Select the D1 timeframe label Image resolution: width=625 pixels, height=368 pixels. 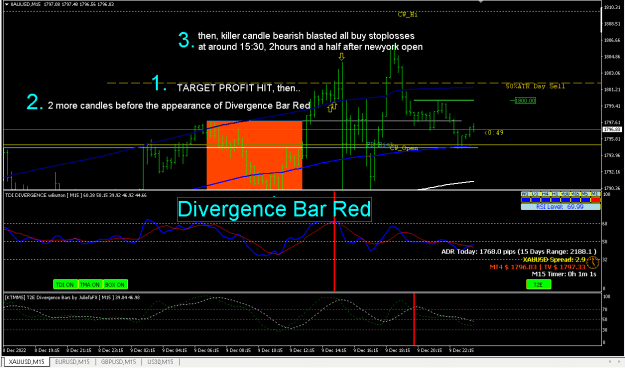pyautogui.click(x=536, y=194)
